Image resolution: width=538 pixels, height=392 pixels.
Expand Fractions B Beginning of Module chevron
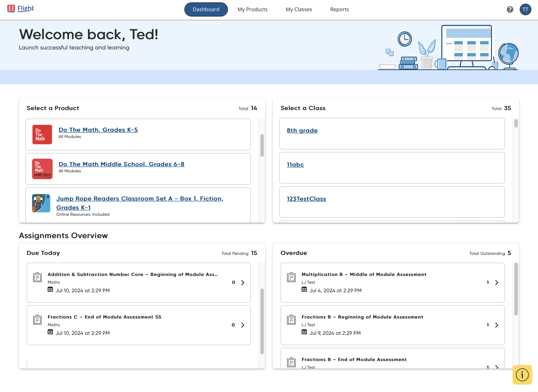(497, 325)
